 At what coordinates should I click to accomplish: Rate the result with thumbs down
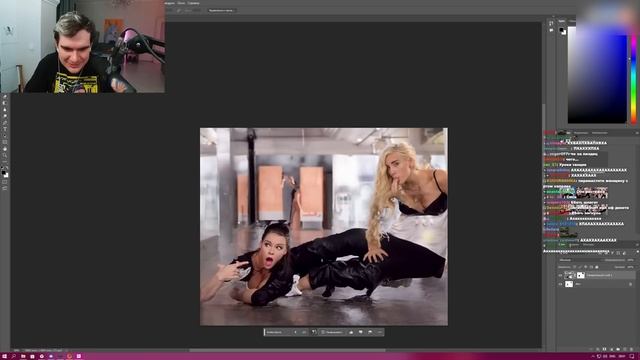tap(360, 332)
